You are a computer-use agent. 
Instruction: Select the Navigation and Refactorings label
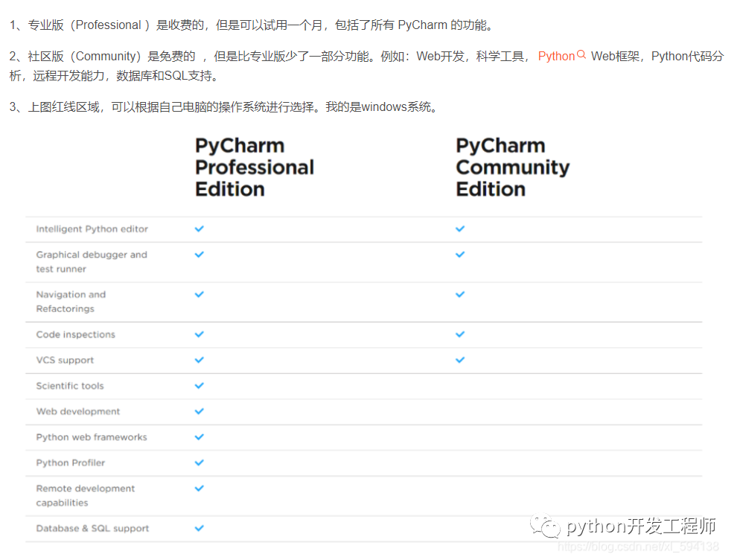click(71, 302)
